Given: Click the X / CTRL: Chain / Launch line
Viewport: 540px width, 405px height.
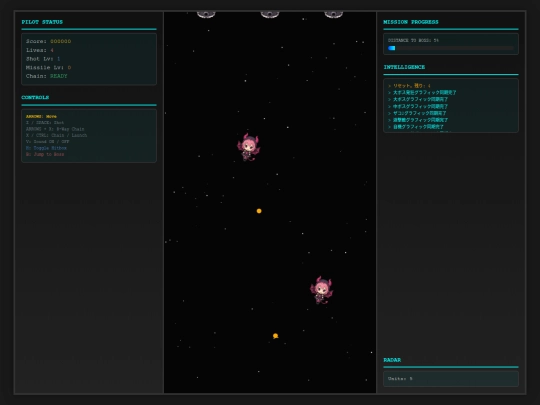Looking at the screenshot, I should click(x=56, y=135).
